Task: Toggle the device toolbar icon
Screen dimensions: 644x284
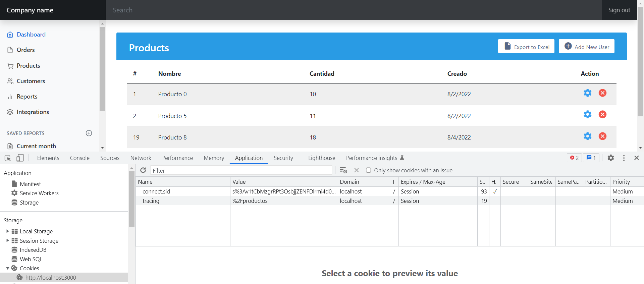Action: pos(20,158)
